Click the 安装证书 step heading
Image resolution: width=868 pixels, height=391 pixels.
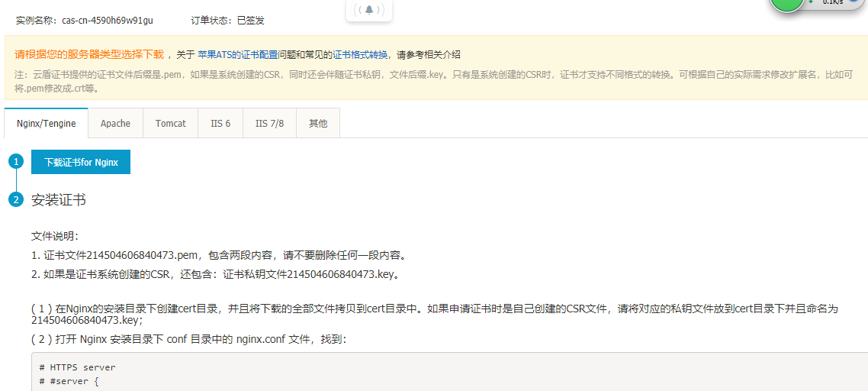click(59, 200)
